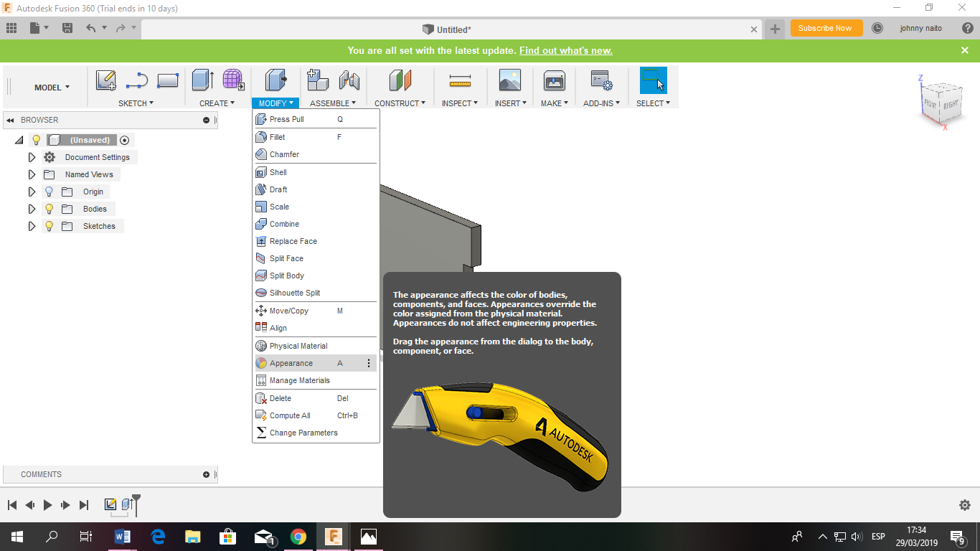980x551 pixels.
Task: Select the Make 3D print icon
Action: click(555, 80)
